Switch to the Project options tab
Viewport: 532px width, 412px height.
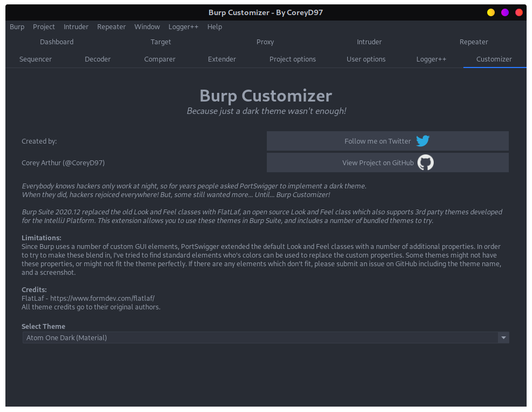(292, 59)
